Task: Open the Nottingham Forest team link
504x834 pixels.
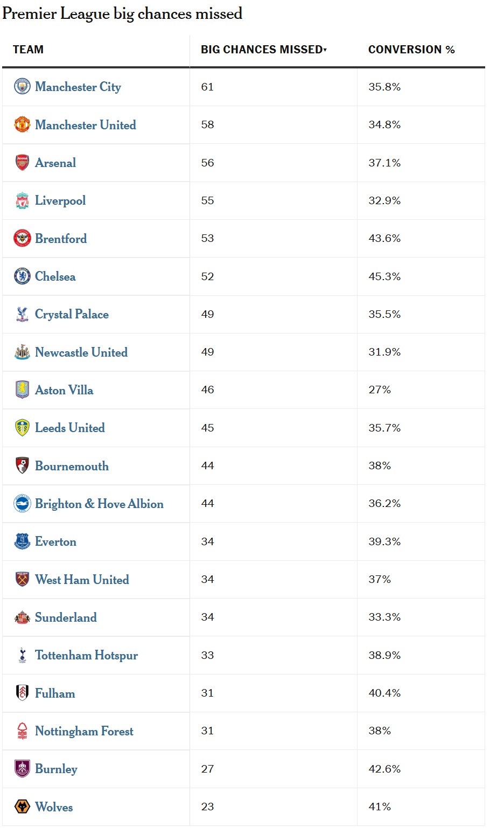Action: click(x=84, y=731)
